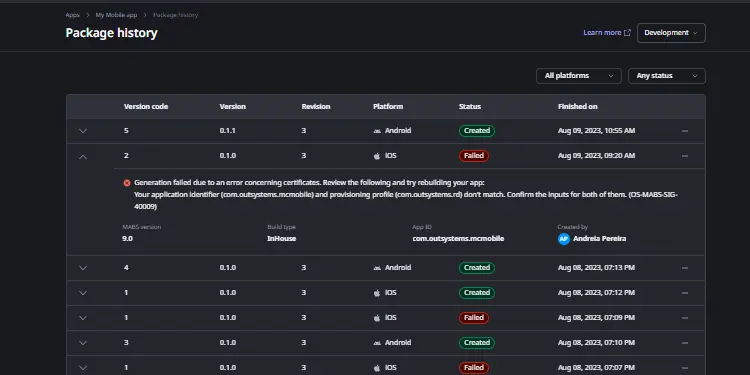Open more options for the 07:10 PM row

(685, 342)
